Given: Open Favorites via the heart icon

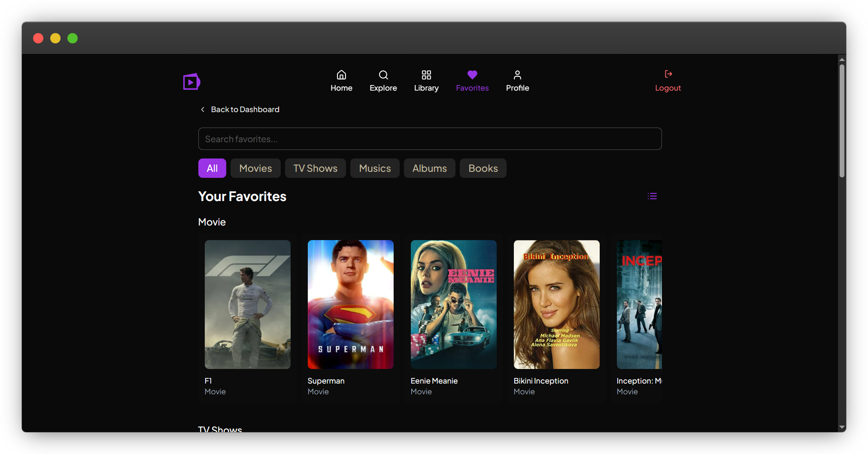Looking at the screenshot, I should pyautogui.click(x=472, y=75).
